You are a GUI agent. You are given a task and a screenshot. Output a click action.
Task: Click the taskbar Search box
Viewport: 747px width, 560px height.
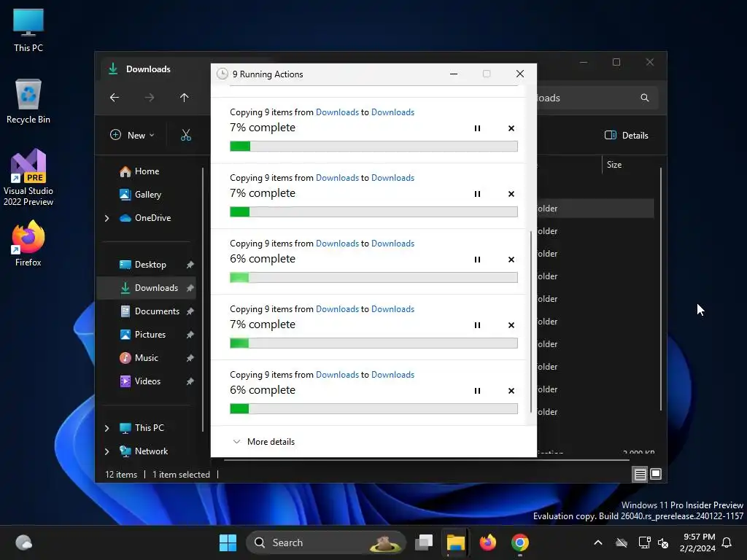pos(326,542)
